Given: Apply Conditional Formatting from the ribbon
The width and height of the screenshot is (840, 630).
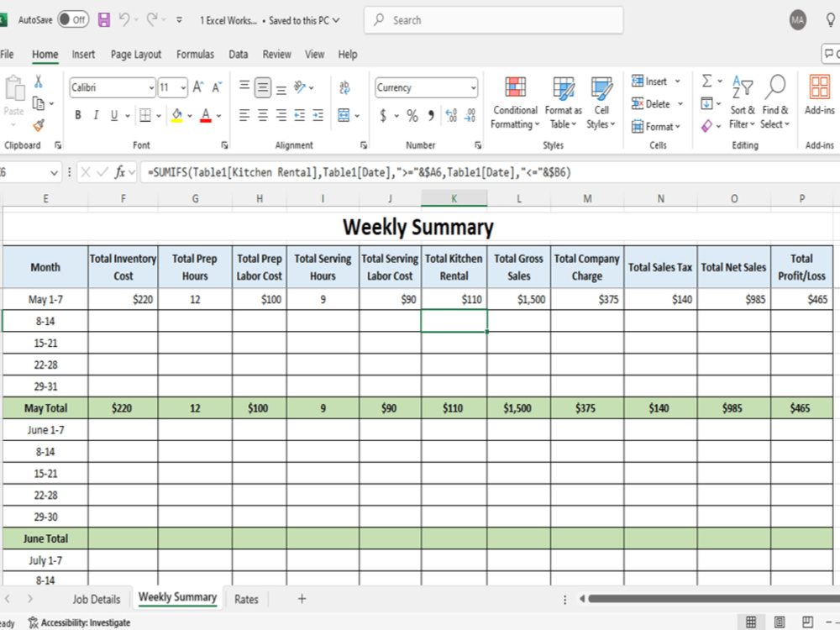Looking at the screenshot, I should [x=514, y=101].
